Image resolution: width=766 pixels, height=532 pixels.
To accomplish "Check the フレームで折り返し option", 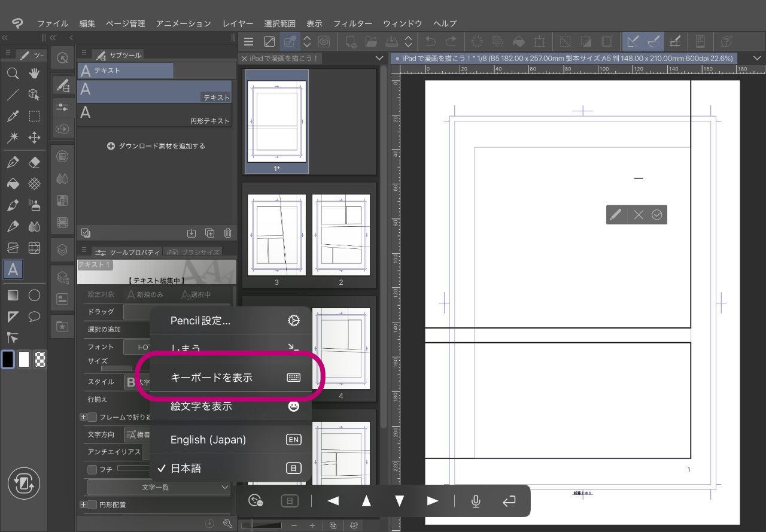I will (x=93, y=417).
